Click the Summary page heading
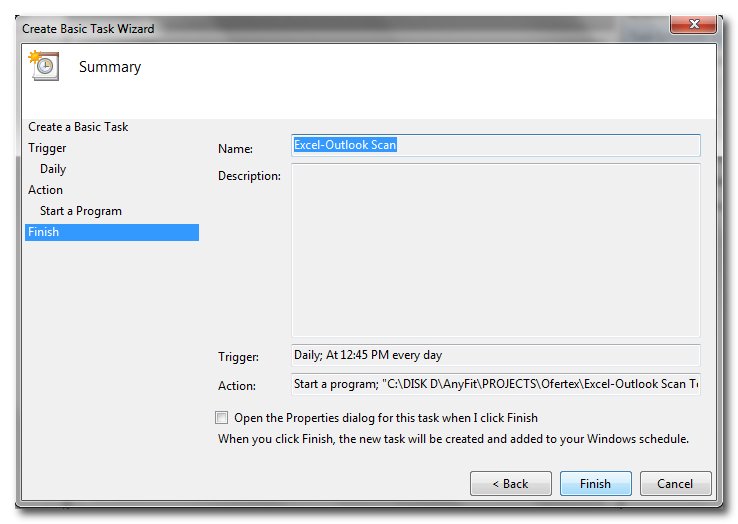 click(x=110, y=67)
